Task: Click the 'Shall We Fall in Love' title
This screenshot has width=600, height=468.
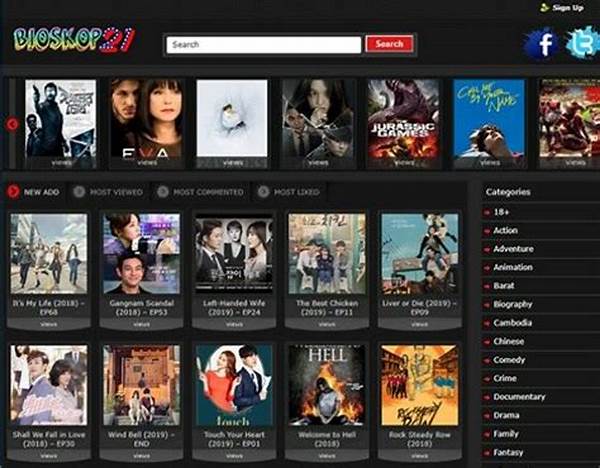Action: tap(49, 439)
